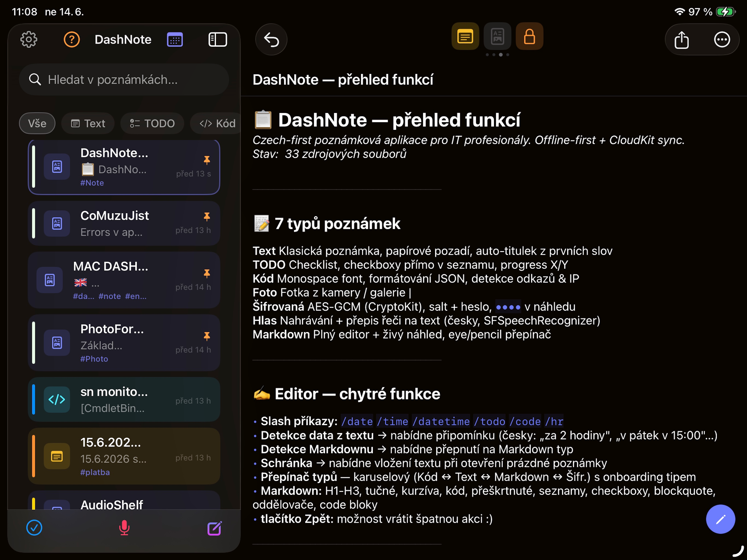
Task: Create new note with compose icon
Action: (214, 528)
